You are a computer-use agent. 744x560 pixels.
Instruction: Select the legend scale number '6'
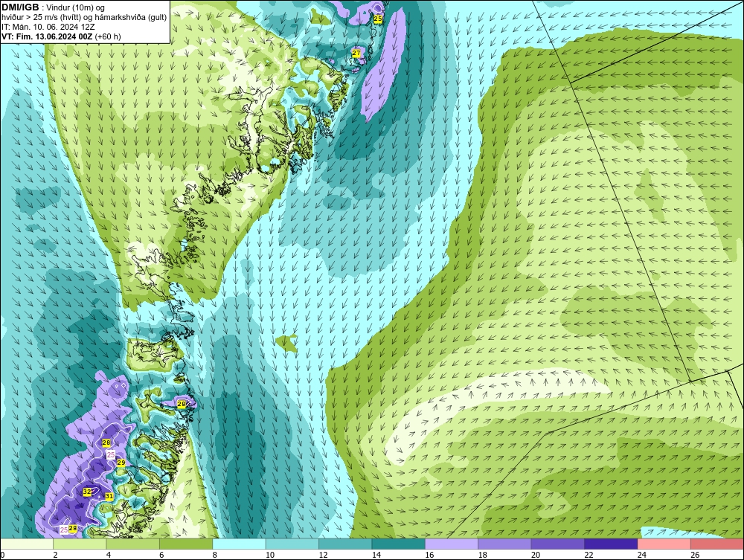coord(161,555)
